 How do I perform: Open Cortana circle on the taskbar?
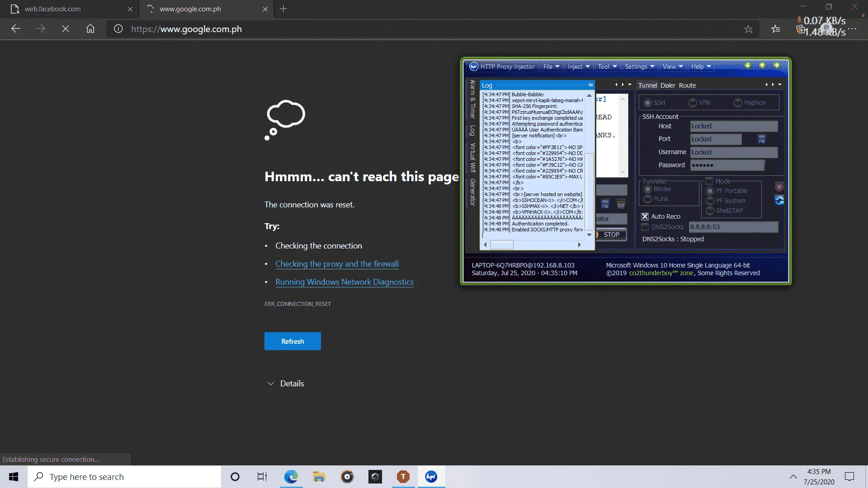[235, 477]
